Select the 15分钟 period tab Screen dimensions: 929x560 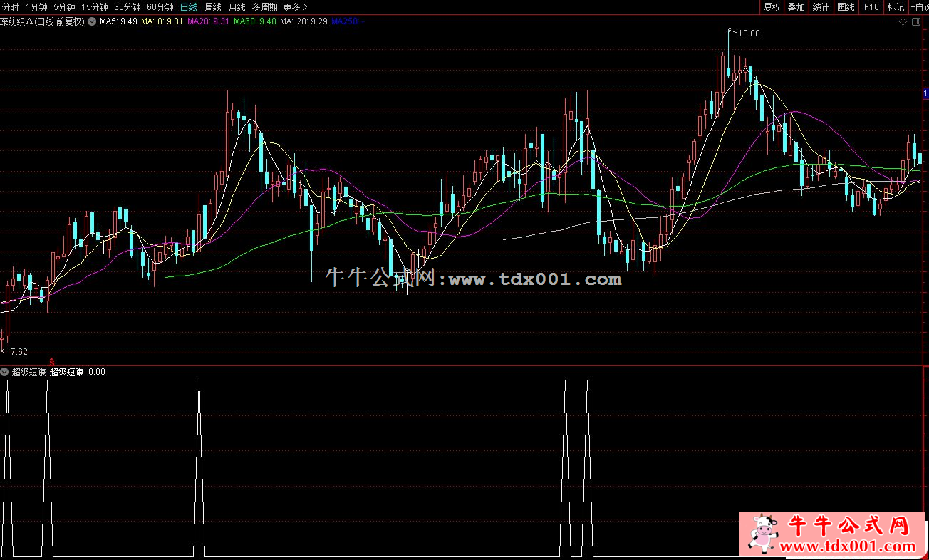pyautogui.click(x=95, y=7)
